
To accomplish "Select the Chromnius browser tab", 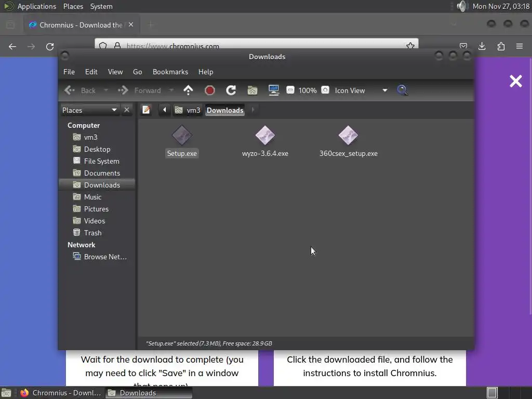I will pyautogui.click(x=82, y=25).
